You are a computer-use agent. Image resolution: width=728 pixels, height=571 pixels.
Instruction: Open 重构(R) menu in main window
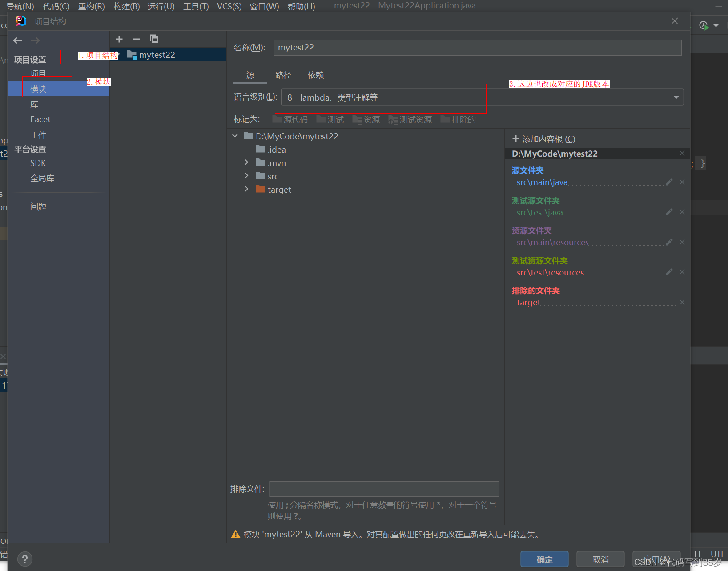coord(91,6)
